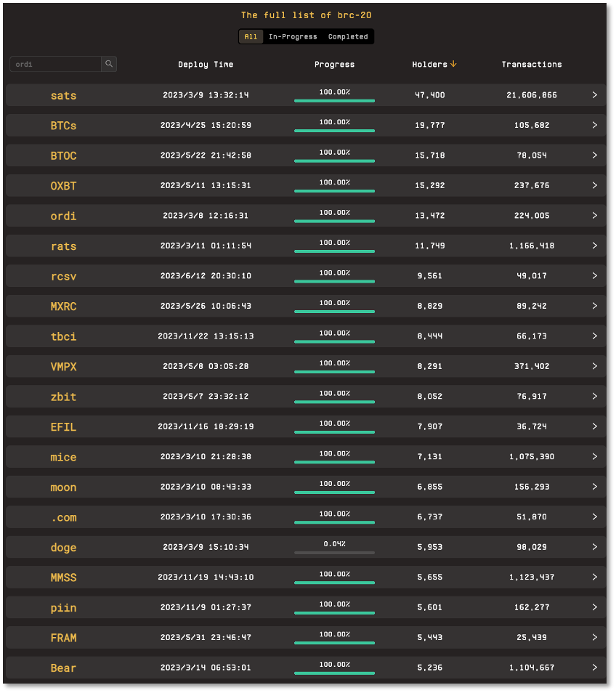Click the search magnifier icon

click(109, 64)
